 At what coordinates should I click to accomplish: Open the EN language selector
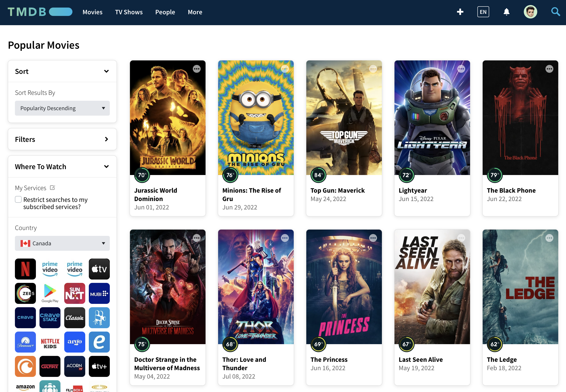[x=483, y=12]
